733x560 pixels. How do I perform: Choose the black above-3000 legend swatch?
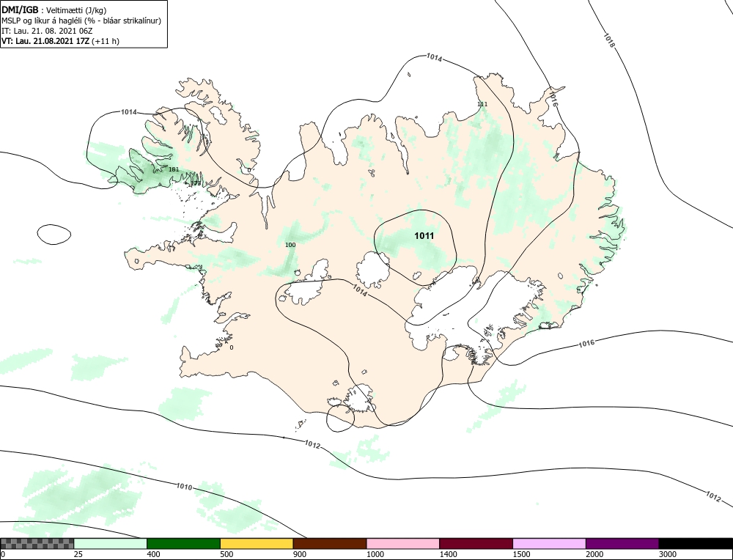click(x=696, y=544)
